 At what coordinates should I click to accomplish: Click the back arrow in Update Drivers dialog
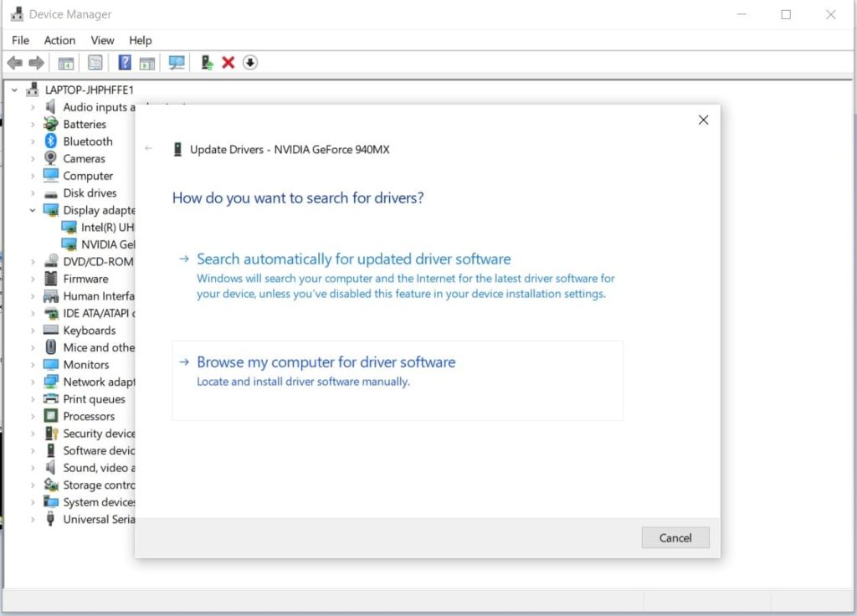pos(149,148)
